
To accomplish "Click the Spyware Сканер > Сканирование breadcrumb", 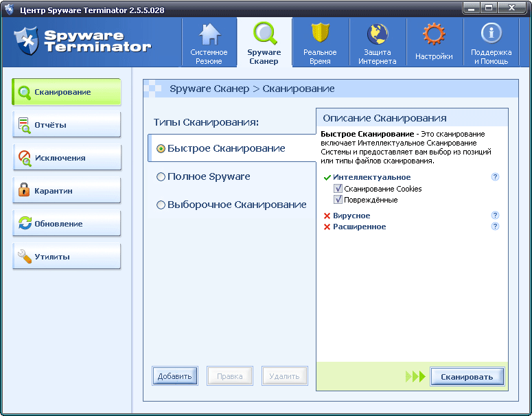I will coord(252,89).
